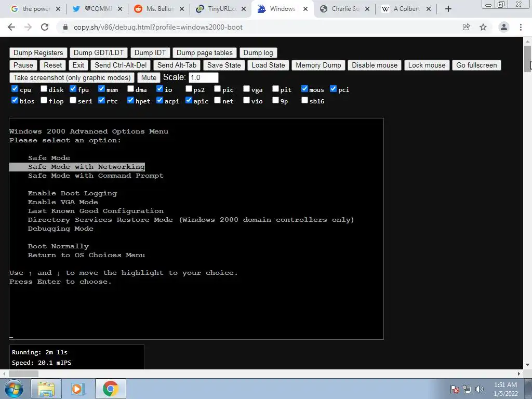Click the horizontal scrollbar thumb

pos(23,374)
